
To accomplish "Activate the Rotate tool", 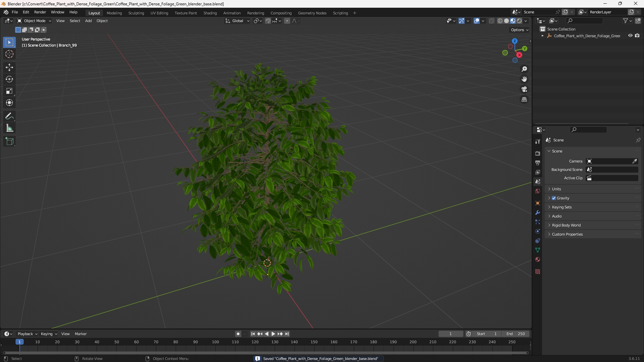I will (x=9, y=79).
